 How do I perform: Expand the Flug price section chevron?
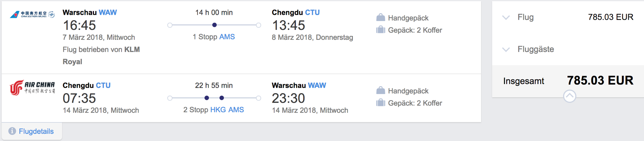coord(506,17)
